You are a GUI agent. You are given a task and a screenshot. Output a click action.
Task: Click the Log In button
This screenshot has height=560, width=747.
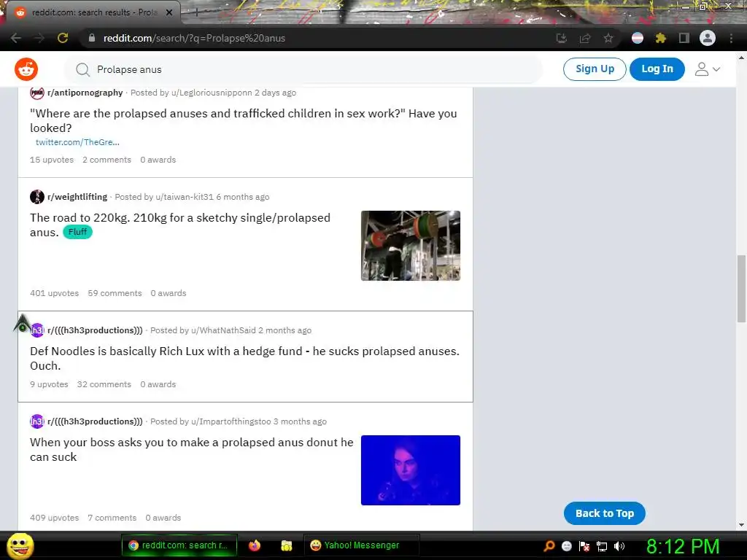(657, 69)
